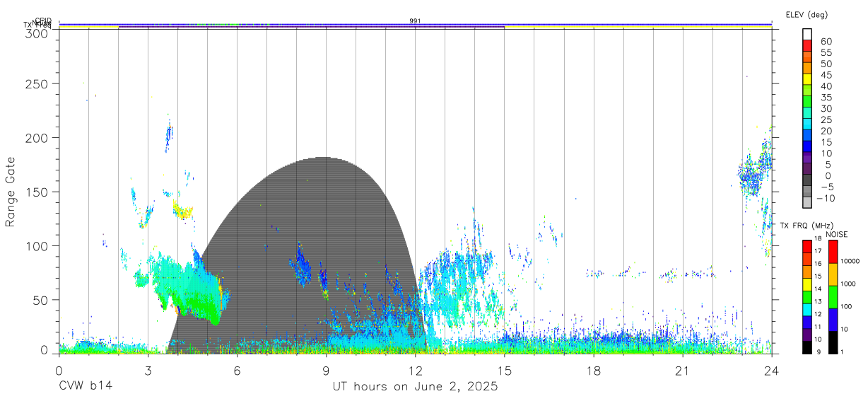868x401 pixels.
Task: Click y-axis tick label '100'
Action: pos(37,245)
